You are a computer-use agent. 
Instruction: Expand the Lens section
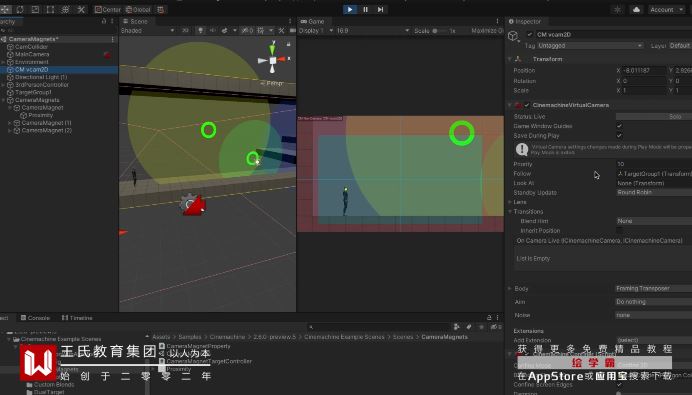coord(510,202)
